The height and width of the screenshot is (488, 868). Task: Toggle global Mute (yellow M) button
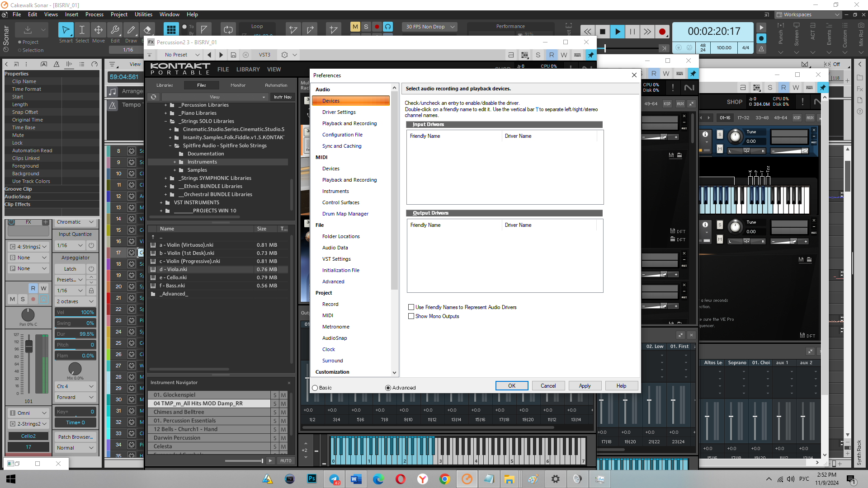355,27
